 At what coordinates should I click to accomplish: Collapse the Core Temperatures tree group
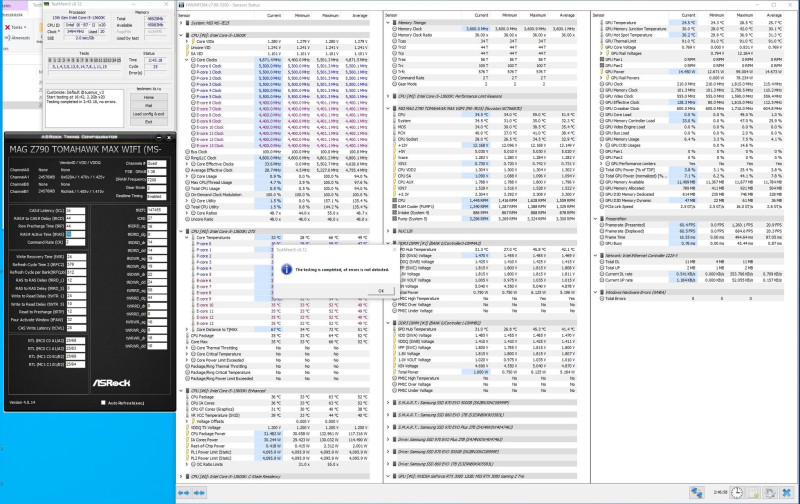pos(187,238)
